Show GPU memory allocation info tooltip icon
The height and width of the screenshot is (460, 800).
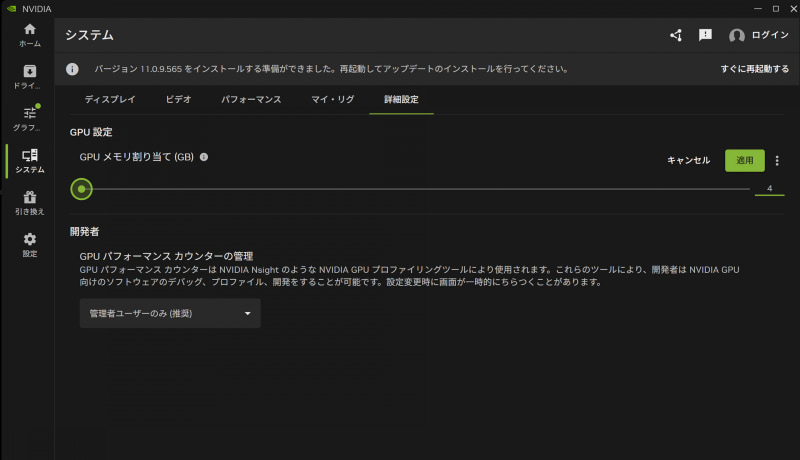pyautogui.click(x=204, y=157)
